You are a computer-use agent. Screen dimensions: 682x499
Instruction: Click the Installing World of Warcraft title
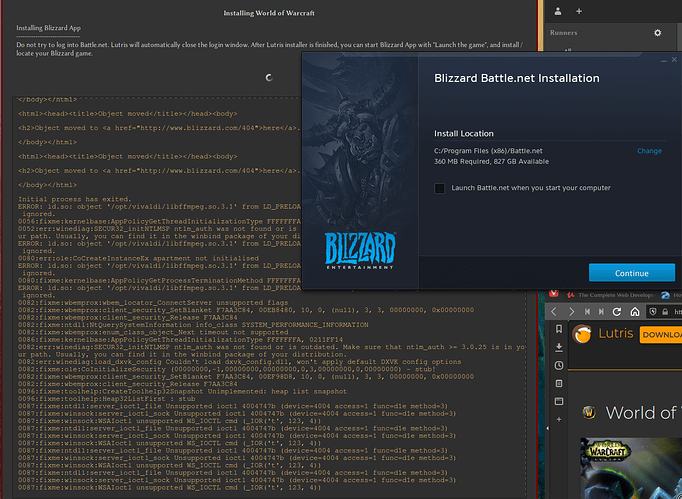pyautogui.click(x=269, y=13)
